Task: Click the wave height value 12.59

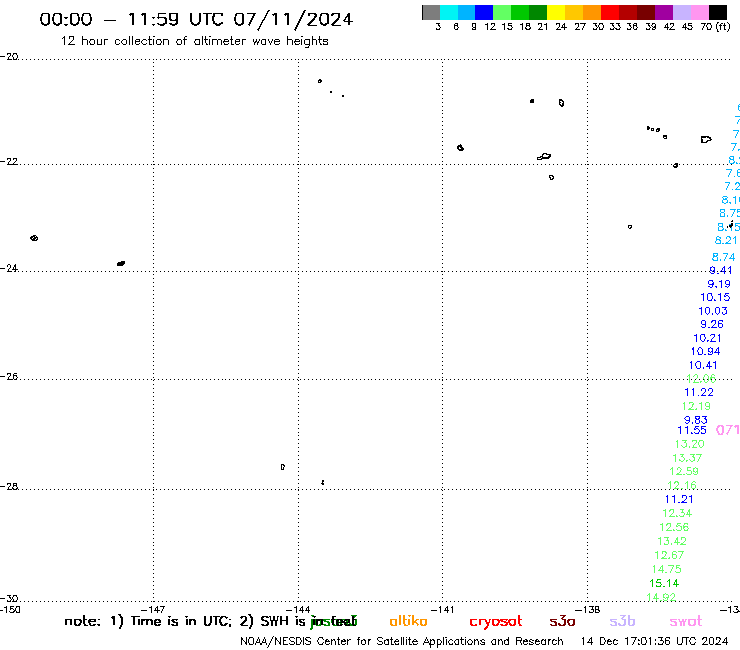Action: (x=684, y=471)
